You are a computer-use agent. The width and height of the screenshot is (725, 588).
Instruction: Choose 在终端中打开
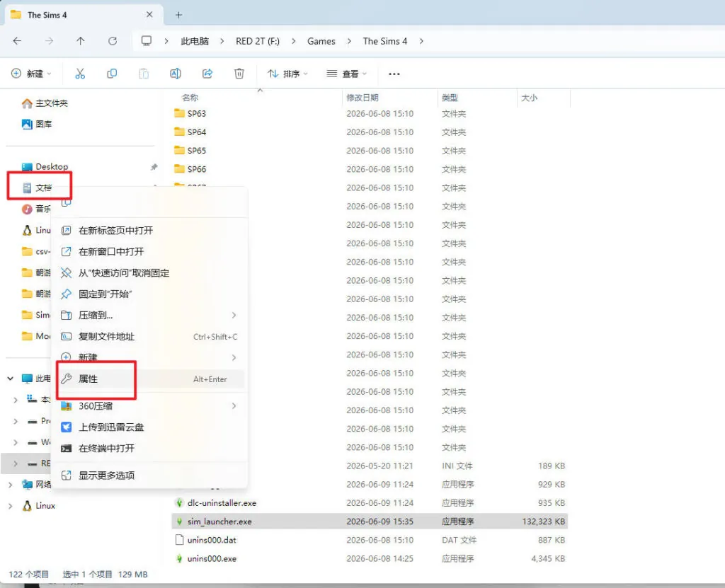149,449
